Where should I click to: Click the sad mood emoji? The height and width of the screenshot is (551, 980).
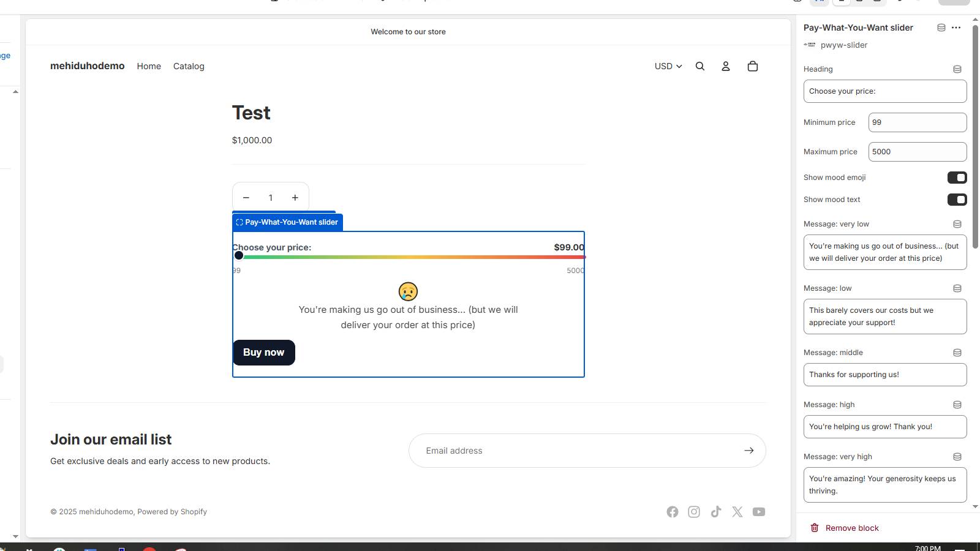tap(408, 291)
